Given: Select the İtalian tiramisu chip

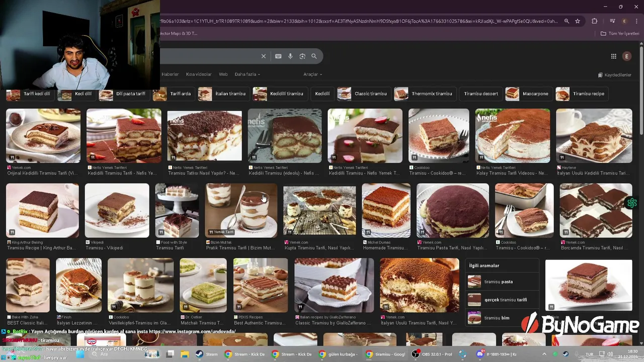Looking at the screenshot, I should point(223,94).
